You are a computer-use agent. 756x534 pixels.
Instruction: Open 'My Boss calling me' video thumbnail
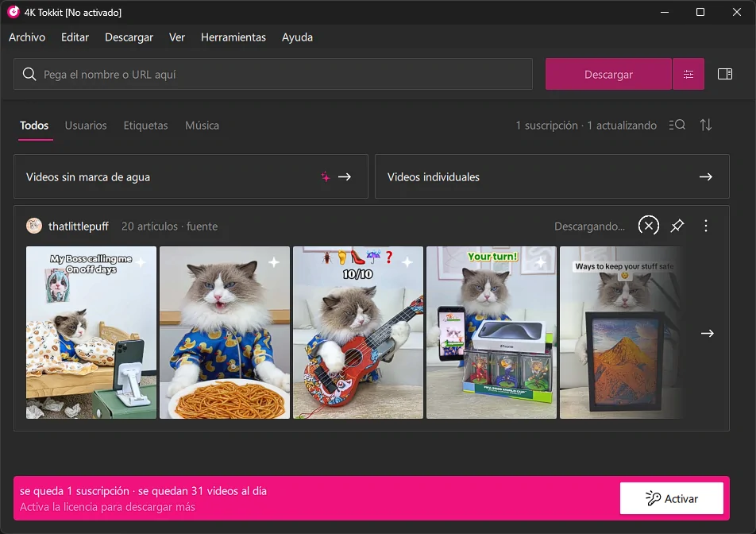pyautogui.click(x=91, y=332)
